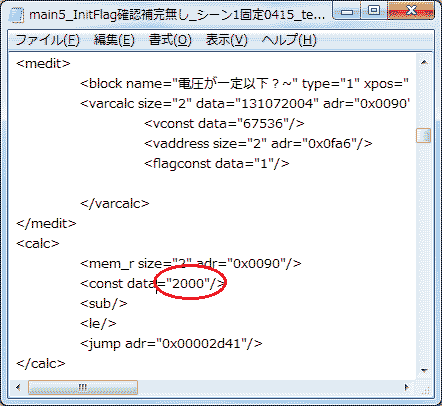
Task: Click the vertical scrollbar down arrow
Action: click(x=424, y=370)
